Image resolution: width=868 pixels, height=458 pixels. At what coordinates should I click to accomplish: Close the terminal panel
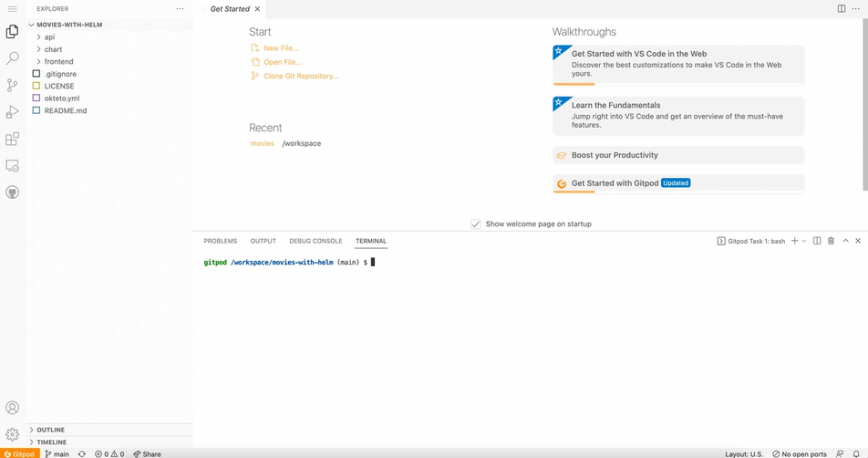[858, 241]
